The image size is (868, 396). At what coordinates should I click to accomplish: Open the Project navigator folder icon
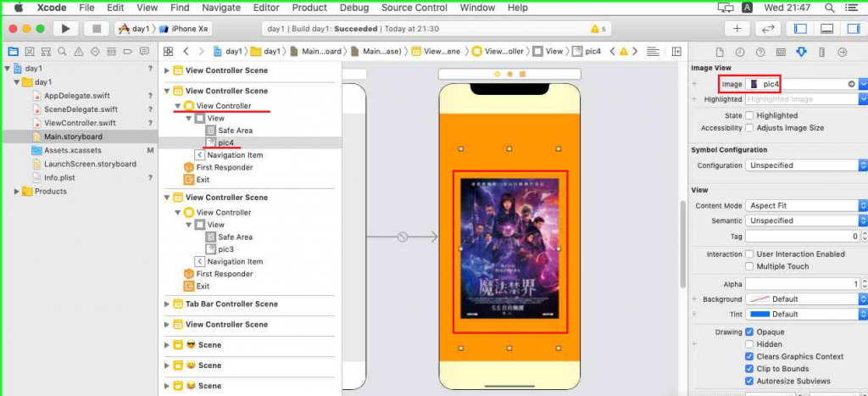(14, 52)
